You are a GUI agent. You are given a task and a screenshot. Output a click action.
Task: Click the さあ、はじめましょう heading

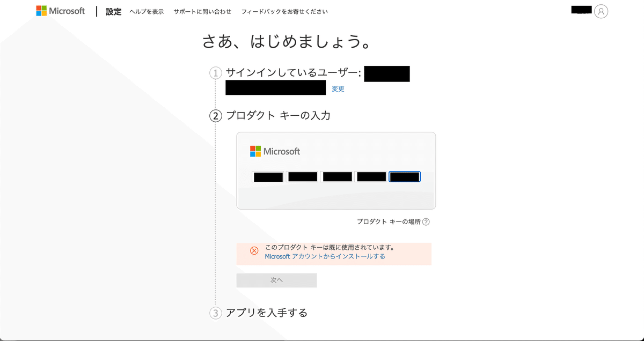coord(287,41)
